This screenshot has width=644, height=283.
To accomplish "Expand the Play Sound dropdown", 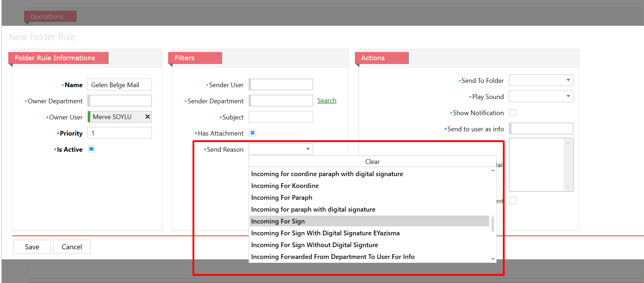I will coord(568,96).
